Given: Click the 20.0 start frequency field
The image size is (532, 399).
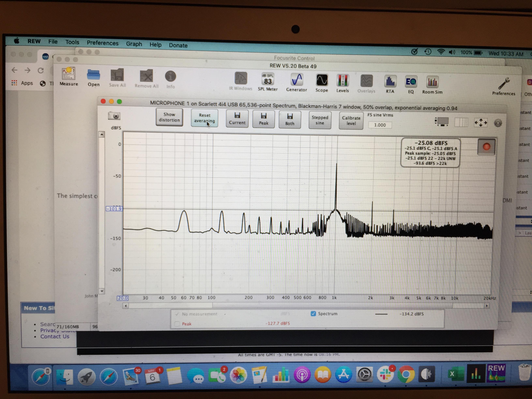Looking at the screenshot, I should [123, 298].
